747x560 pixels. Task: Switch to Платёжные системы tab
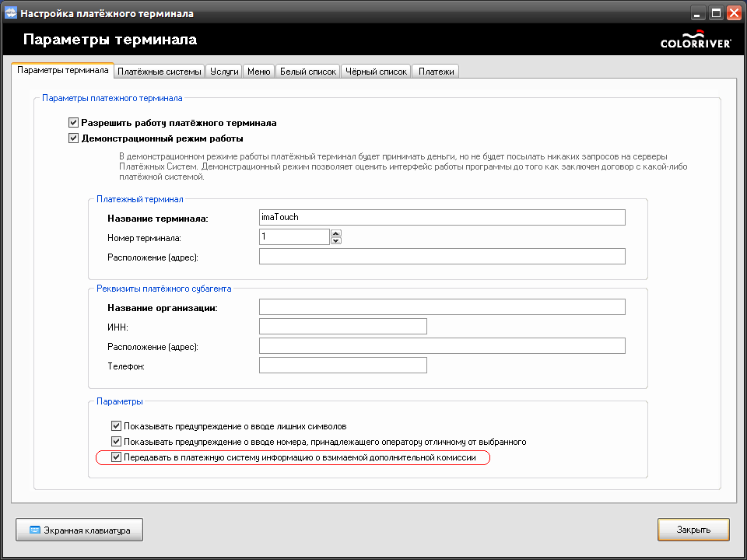click(160, 72)
